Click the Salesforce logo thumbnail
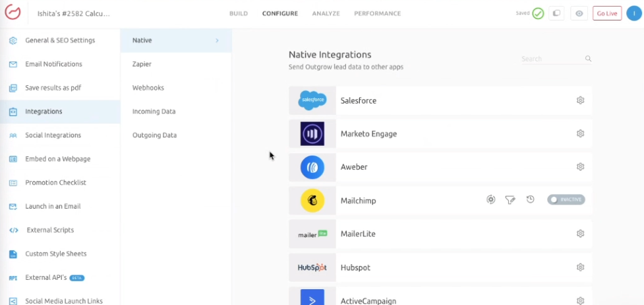This screenshot has height=305, width=644. (312, 100)
